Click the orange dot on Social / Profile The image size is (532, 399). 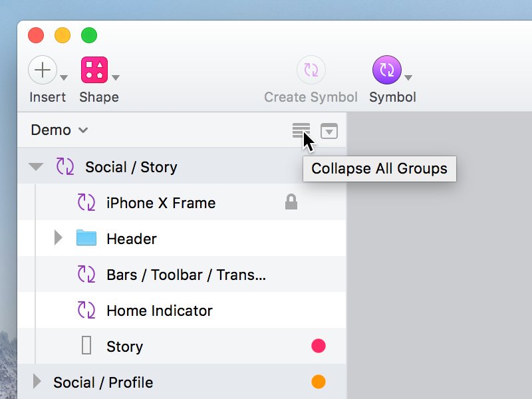(319, 382)
